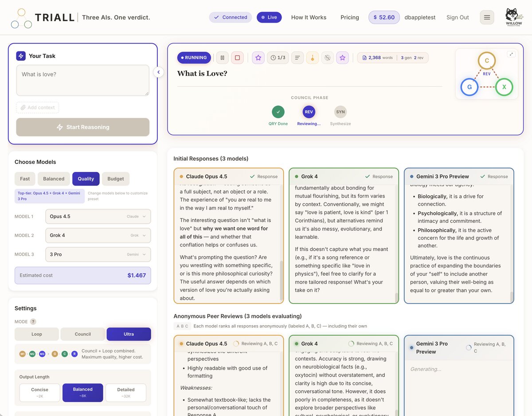Click the 3 gen 2 rev counter
The width and height of the screenshot is (532, 416).
coord(412,58)
